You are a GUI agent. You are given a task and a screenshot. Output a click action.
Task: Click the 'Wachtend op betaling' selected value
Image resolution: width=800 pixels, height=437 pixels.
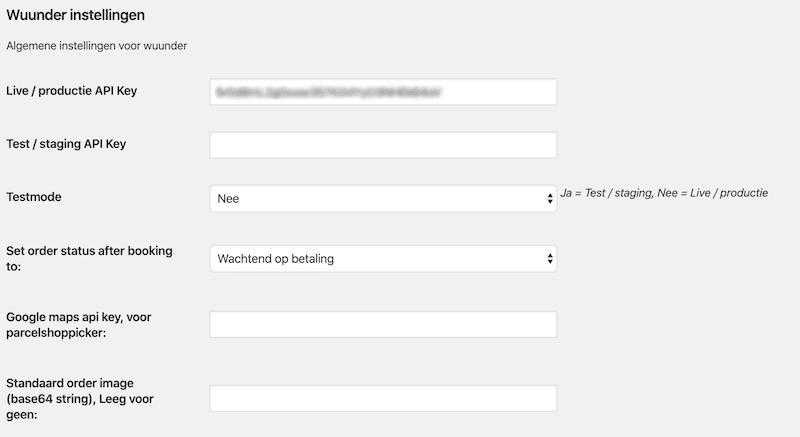pos(276,259)
